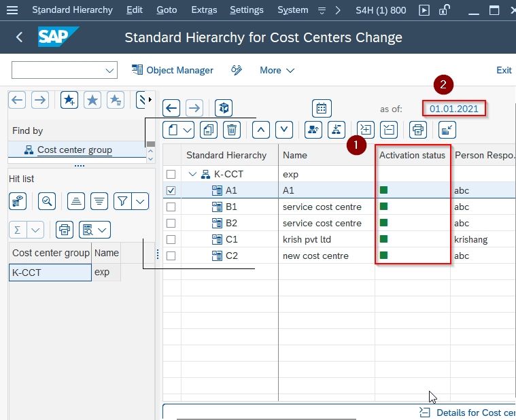Image resolution: width=516 pixels, height=420 pixels.
Task: Move entry down with the down arrow
Action: pyautogui.click(x=284, y=130)
